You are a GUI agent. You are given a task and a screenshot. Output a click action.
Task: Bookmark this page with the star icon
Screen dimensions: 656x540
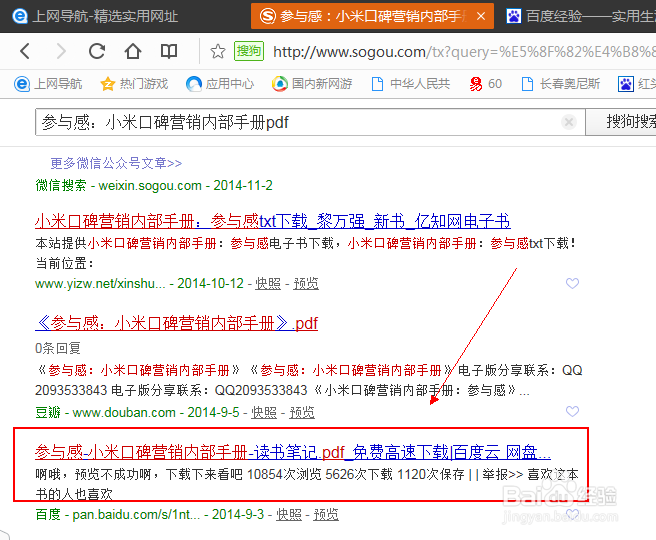[218, 52]
